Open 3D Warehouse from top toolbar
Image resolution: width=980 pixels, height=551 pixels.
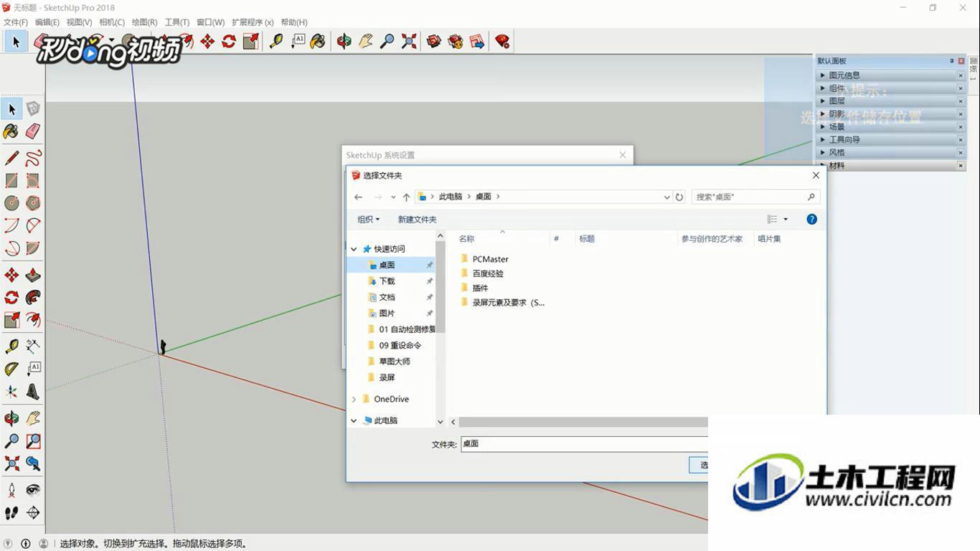pos(434,42)
